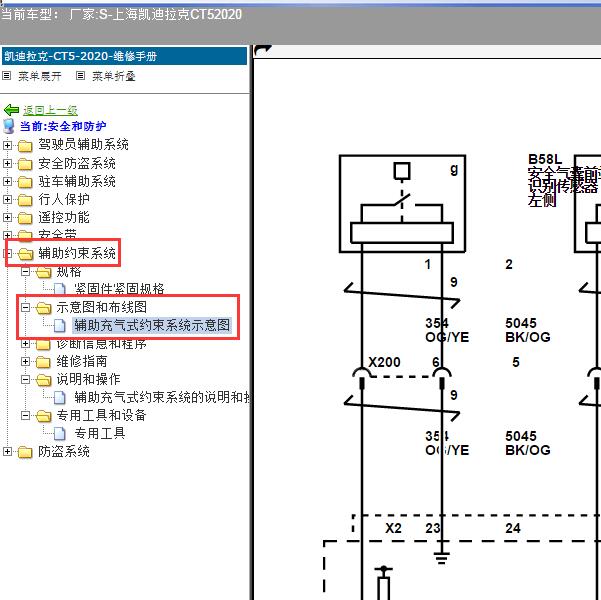This screenshot has height=600, width=601.
Task: Select the 行人保护 tree item
Action: tap(64, 199)
